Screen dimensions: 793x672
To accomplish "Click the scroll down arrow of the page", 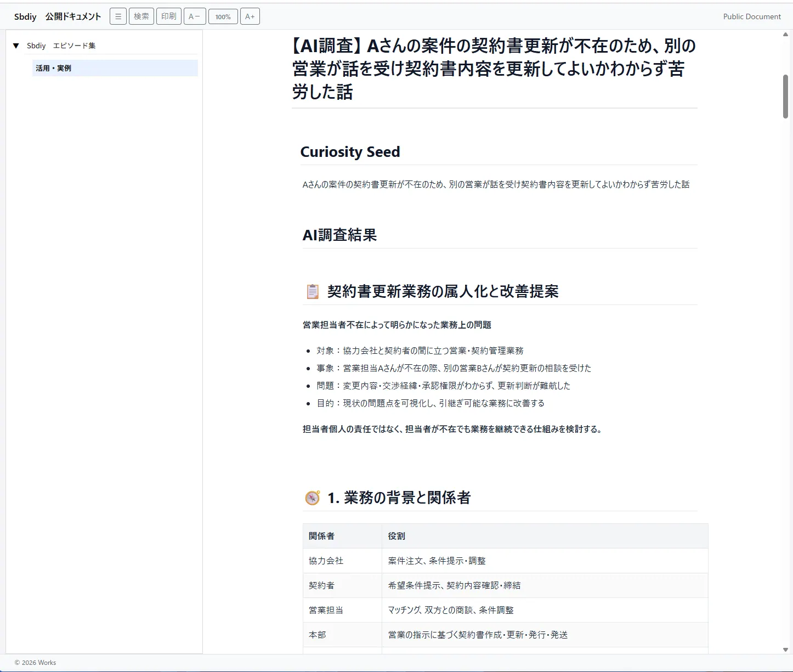I will pyautogui.click(x=785, y=650).
